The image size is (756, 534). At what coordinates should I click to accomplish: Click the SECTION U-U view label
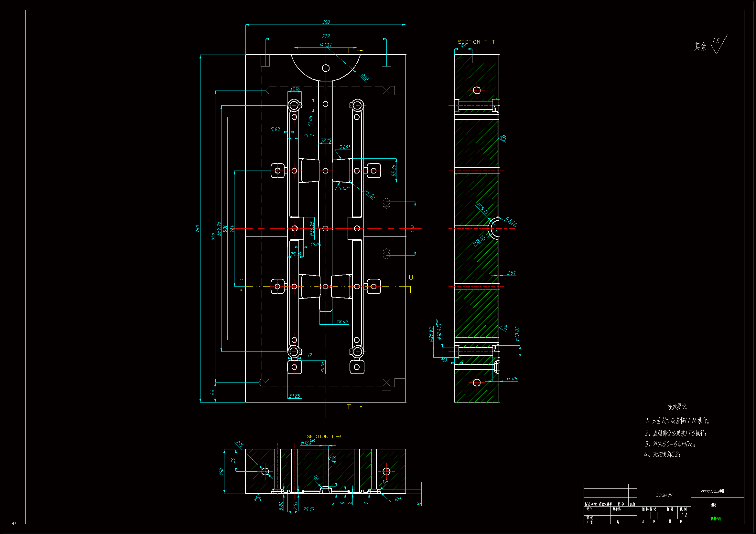325,436
